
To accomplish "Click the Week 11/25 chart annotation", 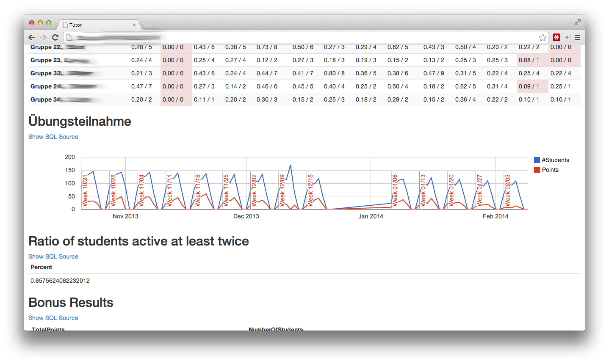I will [226, 190].
